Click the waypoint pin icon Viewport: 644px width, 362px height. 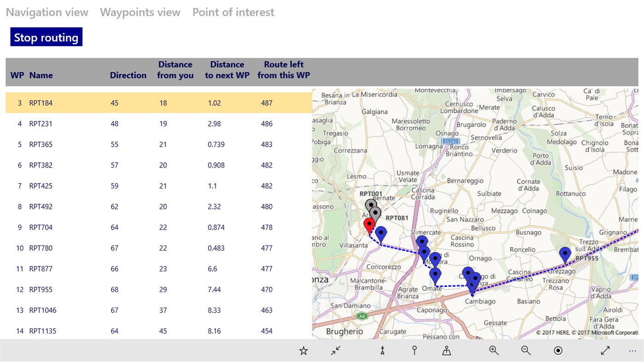tap(414, 350)
